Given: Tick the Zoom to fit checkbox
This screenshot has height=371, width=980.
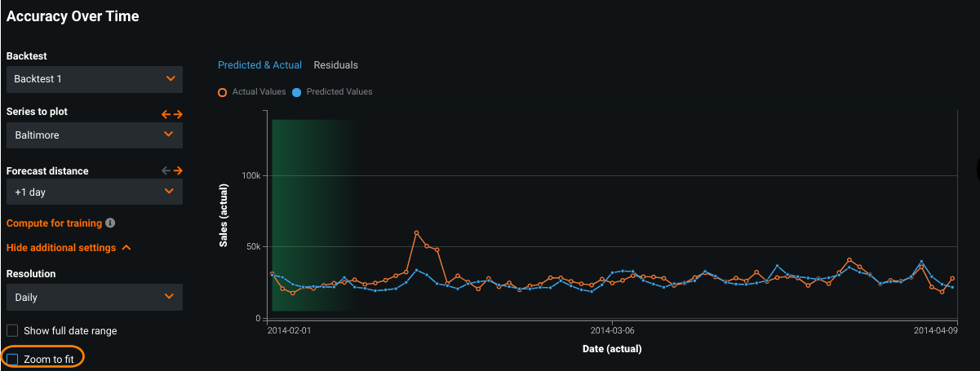Looking at the screenshot, I should (12, 359).
